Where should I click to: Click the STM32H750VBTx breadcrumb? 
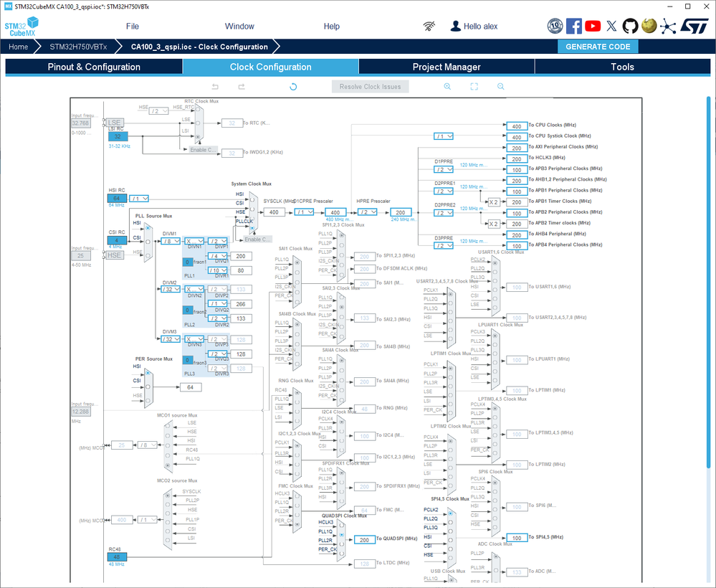(x=78, y=47)
